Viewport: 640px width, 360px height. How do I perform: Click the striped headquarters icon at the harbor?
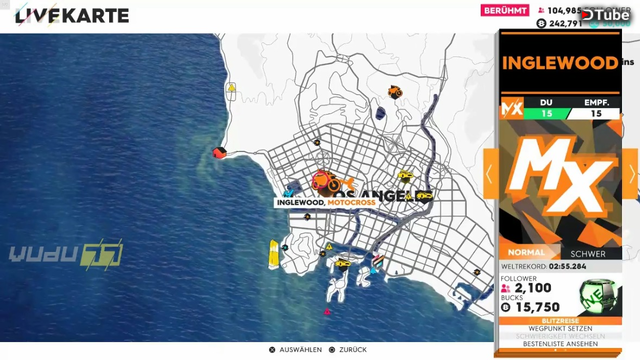[x=378, y=261]
